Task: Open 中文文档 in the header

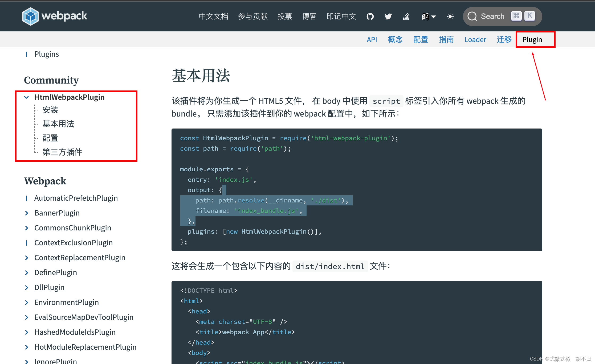Action: [213, 16]
